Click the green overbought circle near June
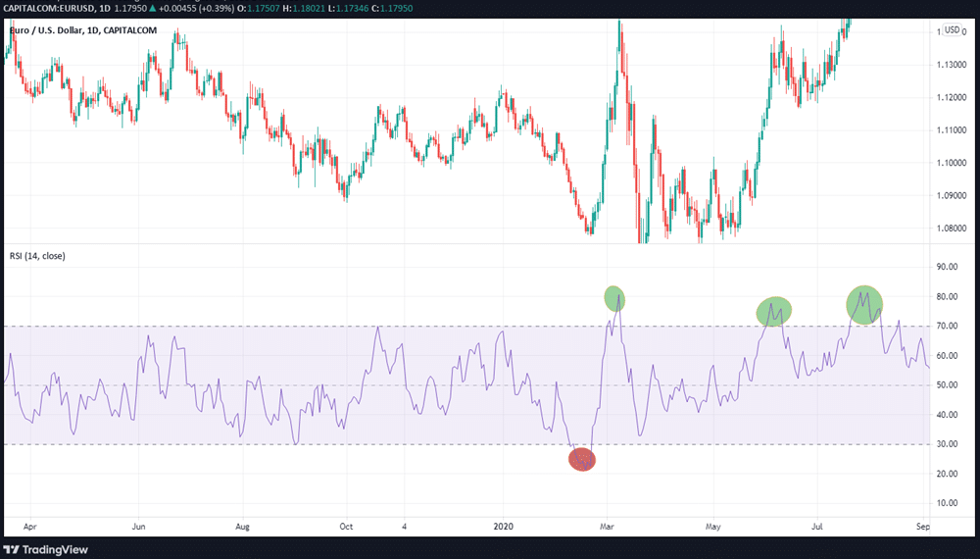 click(773, 312)
